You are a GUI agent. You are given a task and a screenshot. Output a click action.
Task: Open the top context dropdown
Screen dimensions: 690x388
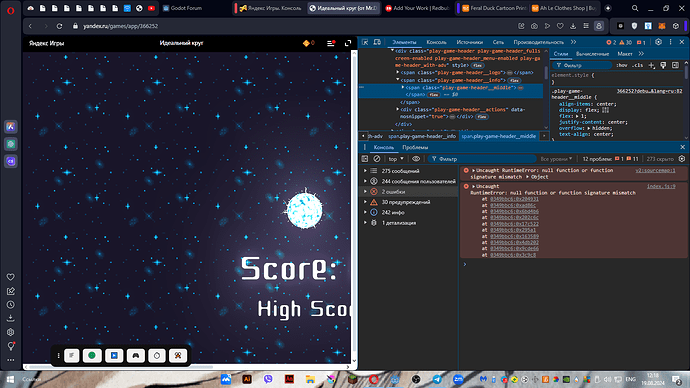click(396, 159)
